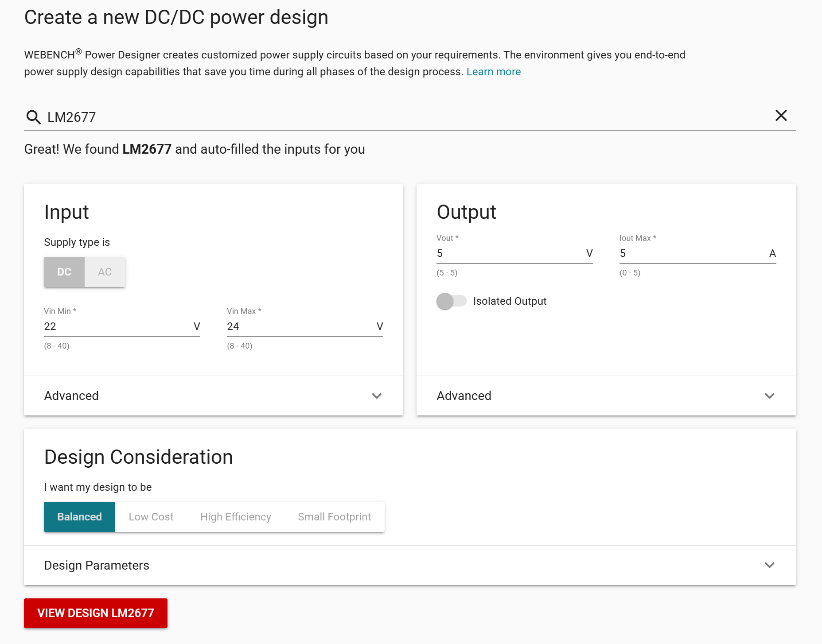
Task: Click the search magnifier icon
Action: (33, 117)
